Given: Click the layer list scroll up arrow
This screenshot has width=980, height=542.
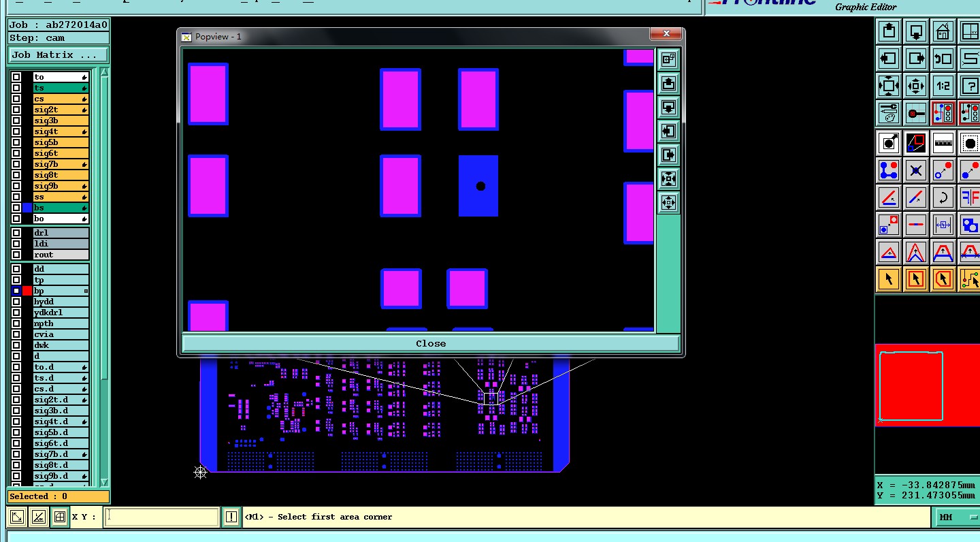Looking at the screenshot, I should pos(104,72).
